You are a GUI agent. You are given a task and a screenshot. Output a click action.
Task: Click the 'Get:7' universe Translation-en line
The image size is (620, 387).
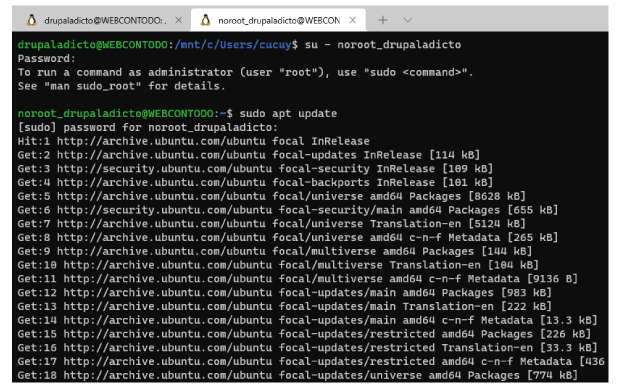click(x=272, y=224)
